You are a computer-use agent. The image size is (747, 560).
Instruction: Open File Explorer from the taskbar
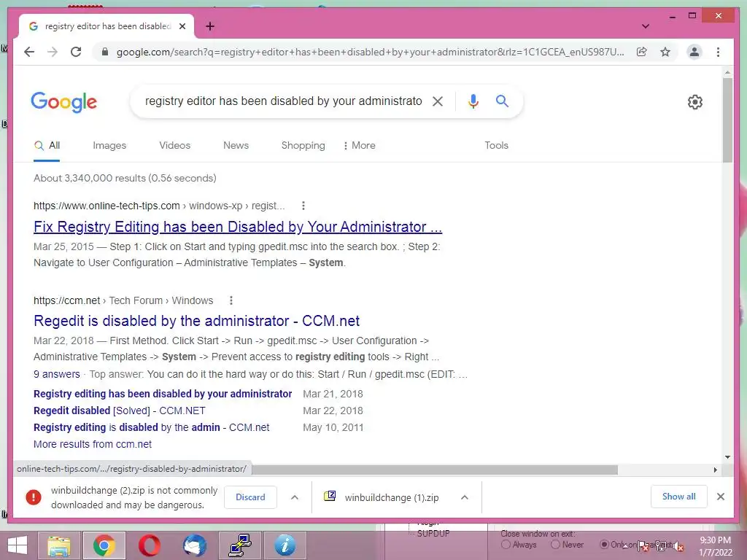(x=59, y=545)
